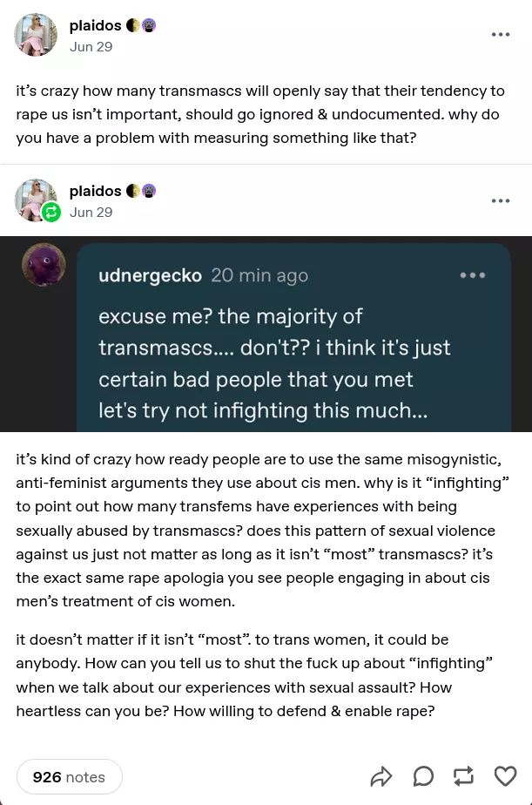
Task: Click the yellow-black badge on the top post
Action: [x=133, y=25]
